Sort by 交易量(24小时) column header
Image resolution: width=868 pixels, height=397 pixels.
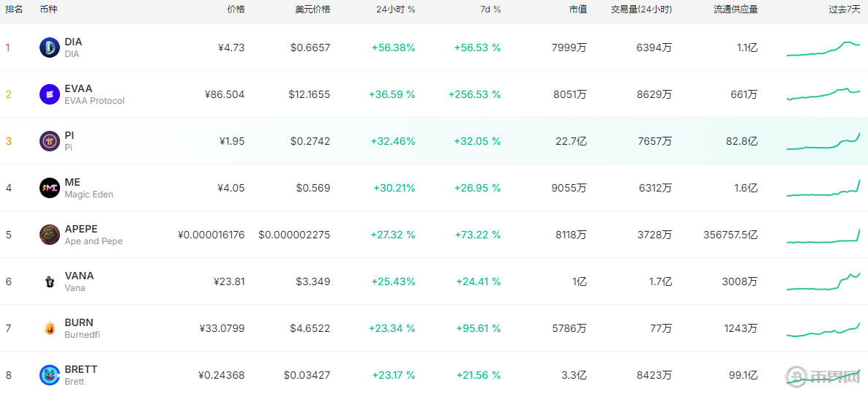641,10
